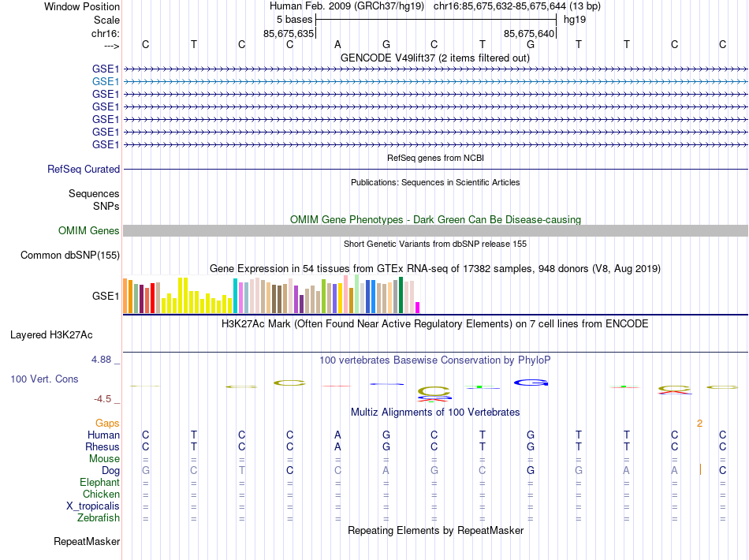Click the RefSeq Curated intron line item
This screenshot has width=749, height=560.
(435, 169)
